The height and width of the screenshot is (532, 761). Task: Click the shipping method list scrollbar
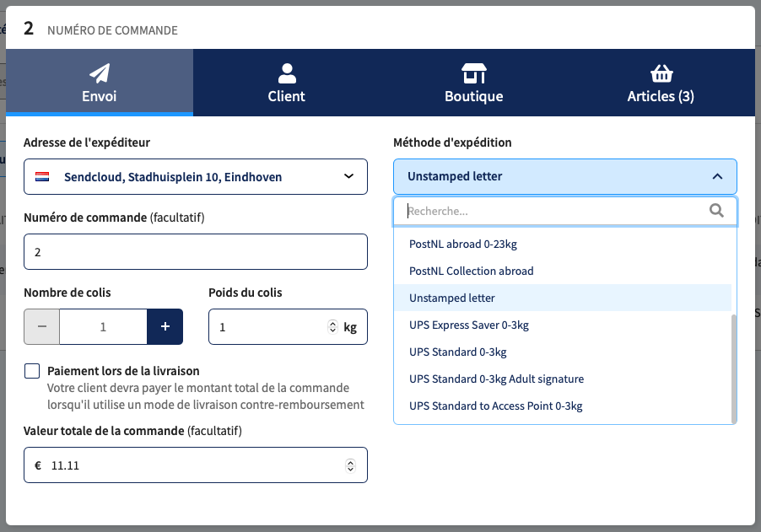point(734,368)
